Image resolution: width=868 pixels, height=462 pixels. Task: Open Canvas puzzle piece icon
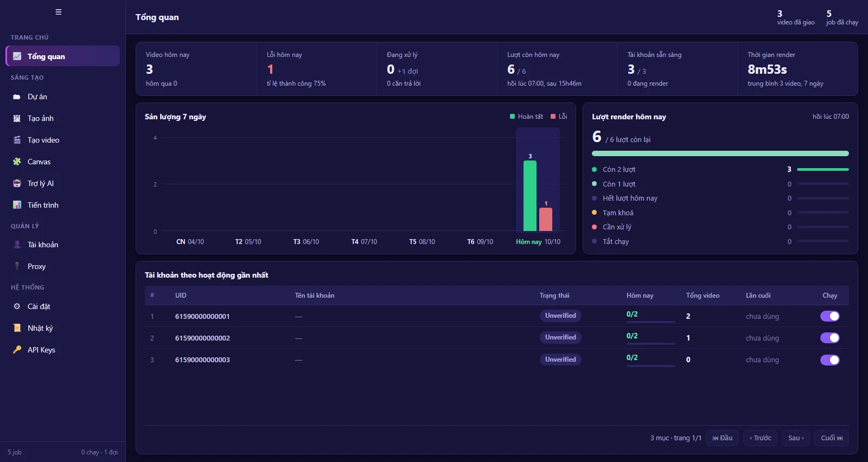17,162
